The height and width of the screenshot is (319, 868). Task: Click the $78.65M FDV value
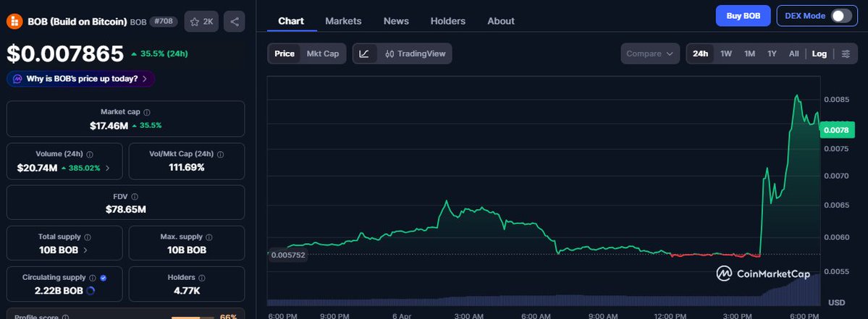click(126, 210)
